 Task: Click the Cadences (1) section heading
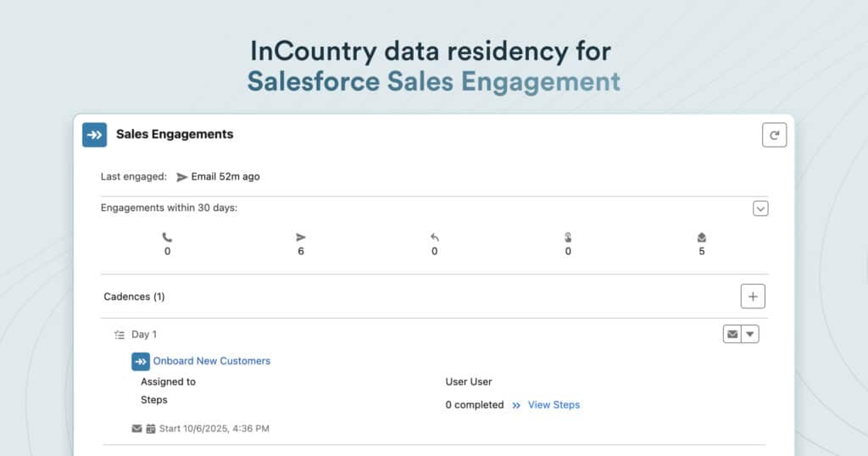[134, 297]
